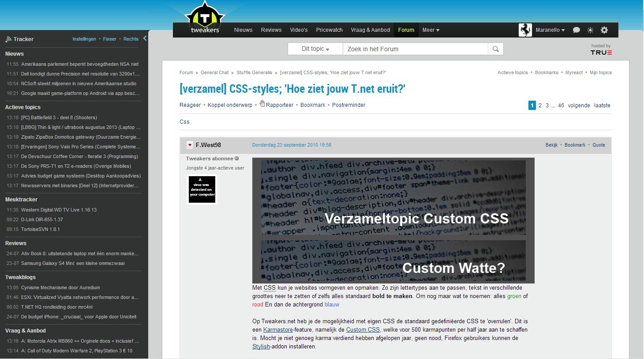Bookmark F.West98's post via its Bookmark link
644x359 pixels.
(x=575, y=145)
